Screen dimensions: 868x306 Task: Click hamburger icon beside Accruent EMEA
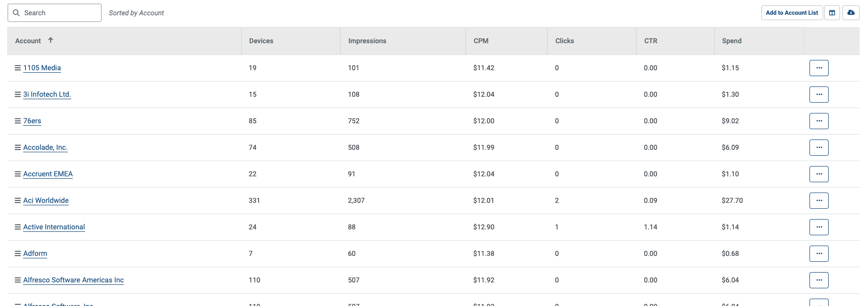click(18, 174)
